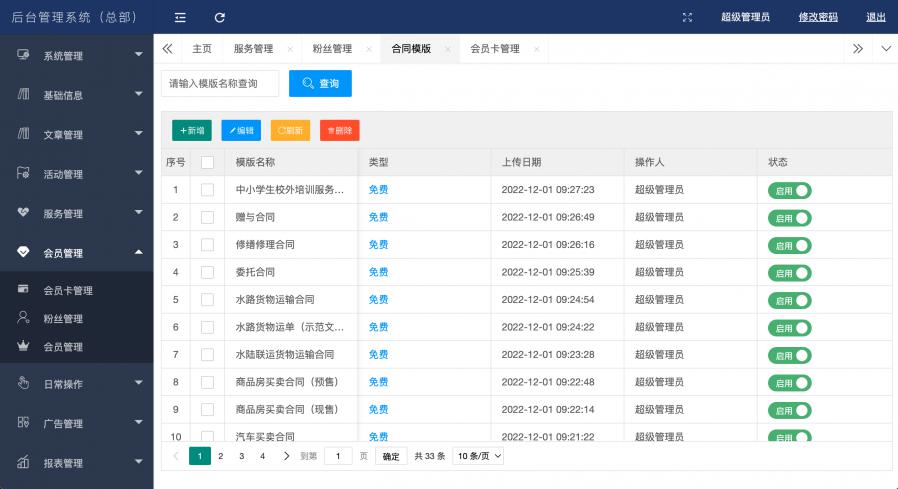Click the 修改密码 link

coord(818,17)
